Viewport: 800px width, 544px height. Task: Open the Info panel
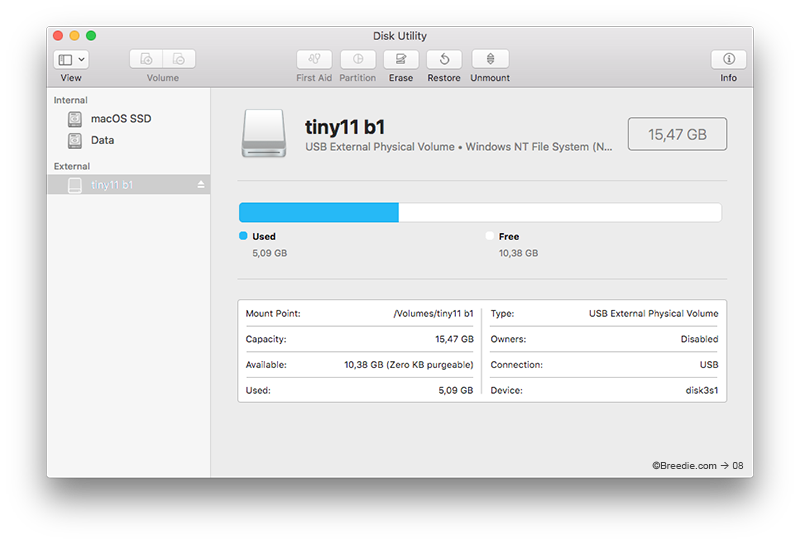pos(729,59)
